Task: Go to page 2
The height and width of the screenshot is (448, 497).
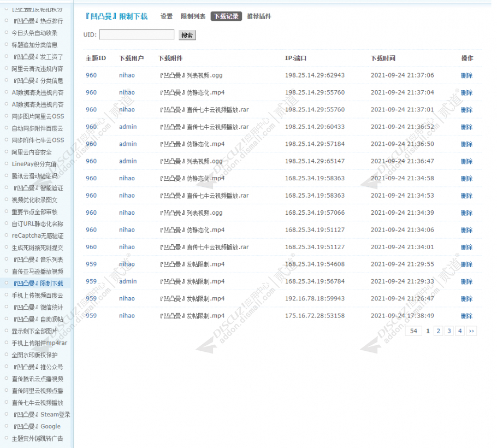Action: click(439, 331)
